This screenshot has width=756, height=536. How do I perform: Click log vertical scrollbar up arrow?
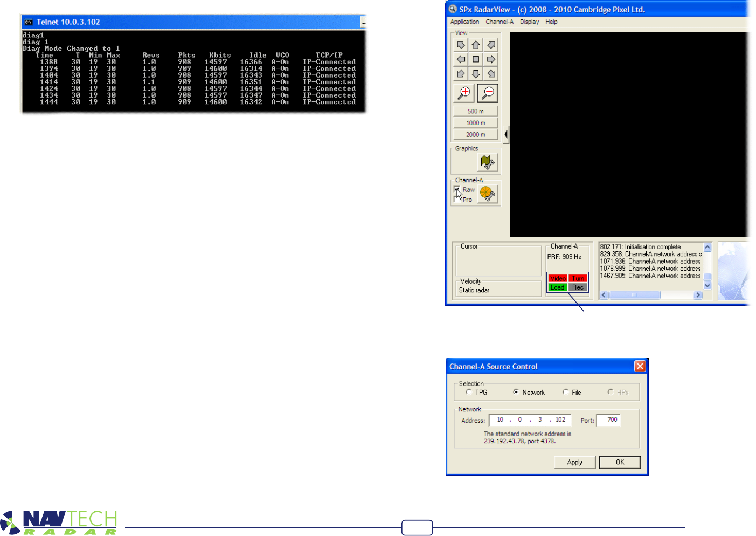[708, 247]
